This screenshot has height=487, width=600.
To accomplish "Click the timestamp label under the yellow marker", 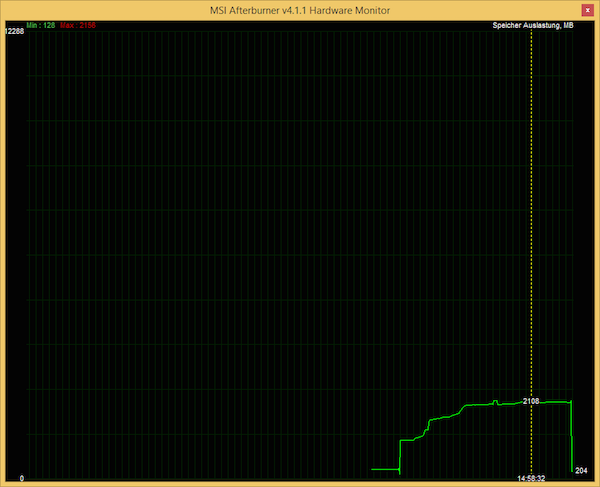I will [x=531, y=478].
